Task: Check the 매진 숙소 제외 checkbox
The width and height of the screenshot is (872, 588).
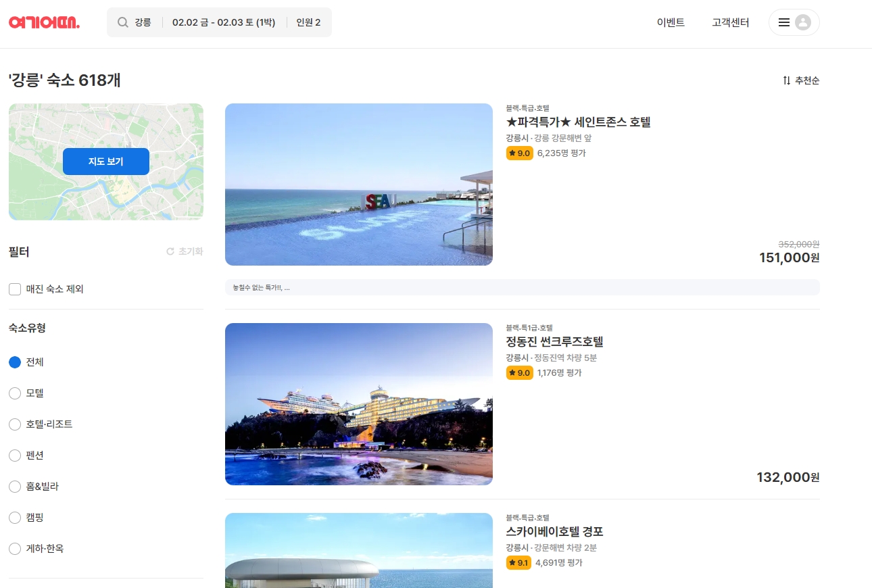Action: coord(15,289)
